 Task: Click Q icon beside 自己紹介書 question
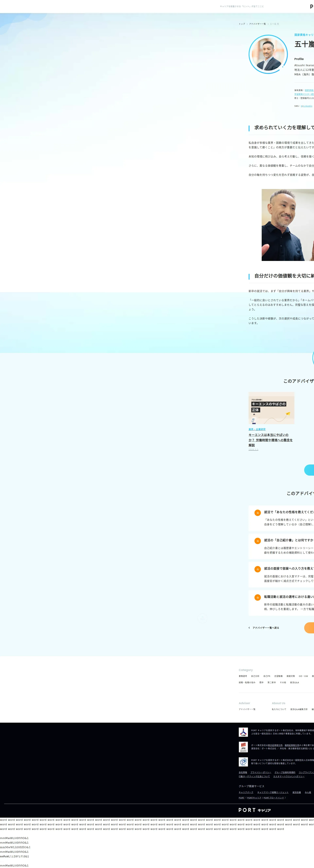[258, 541]
